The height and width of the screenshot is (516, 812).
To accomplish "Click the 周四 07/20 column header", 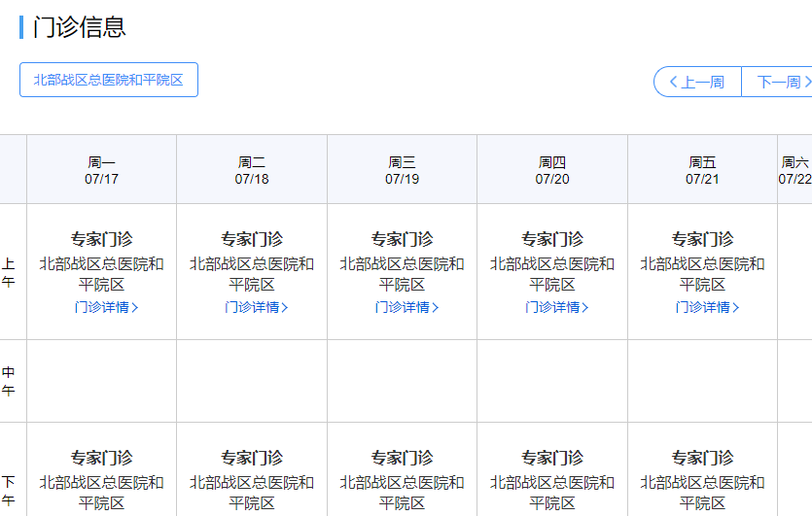I will coord(552,170).
